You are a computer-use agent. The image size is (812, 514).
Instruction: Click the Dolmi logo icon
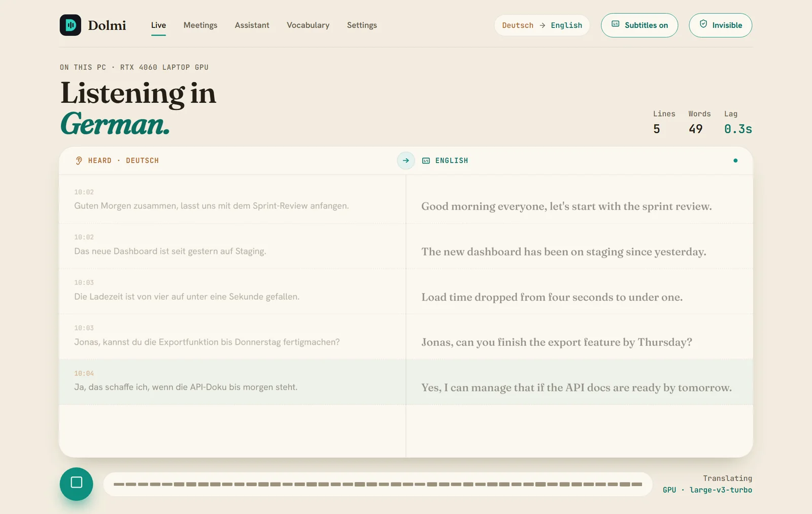pyautogui.click(x=71, y=25)
